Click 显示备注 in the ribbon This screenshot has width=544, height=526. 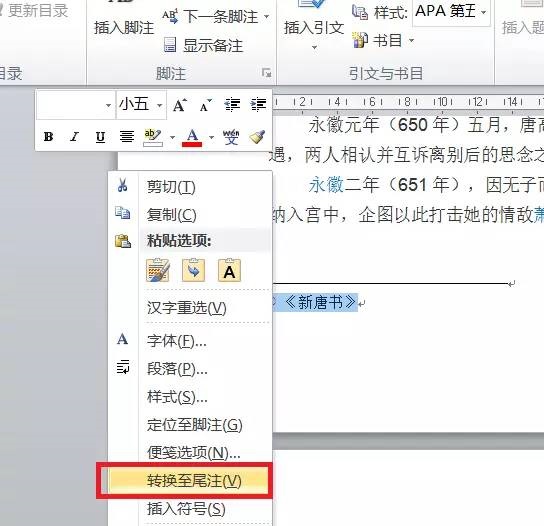[213, 45]
